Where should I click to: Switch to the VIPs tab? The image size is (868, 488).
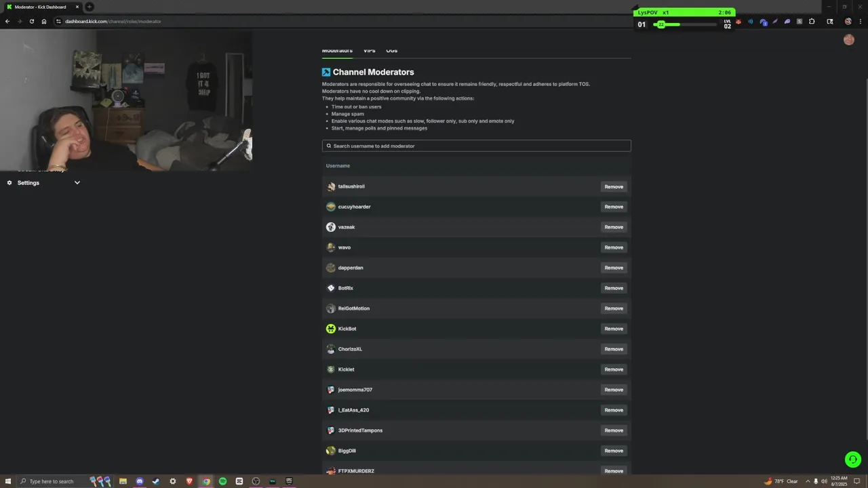click(x=369, y=51)
